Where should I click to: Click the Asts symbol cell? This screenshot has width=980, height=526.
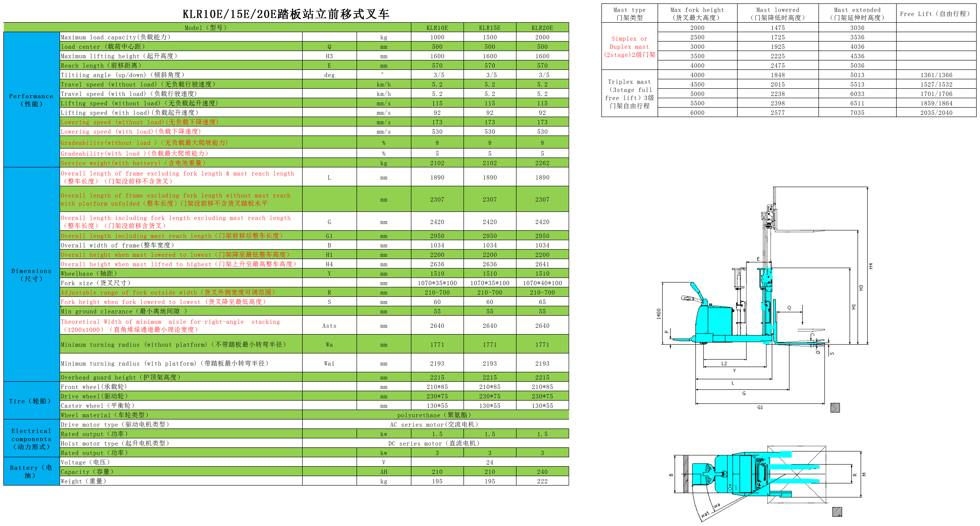329,326
